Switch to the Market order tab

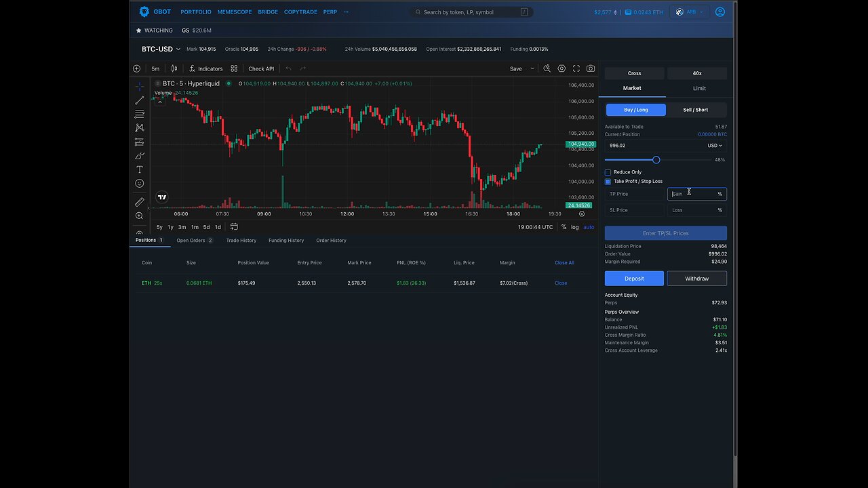(632, 88)
